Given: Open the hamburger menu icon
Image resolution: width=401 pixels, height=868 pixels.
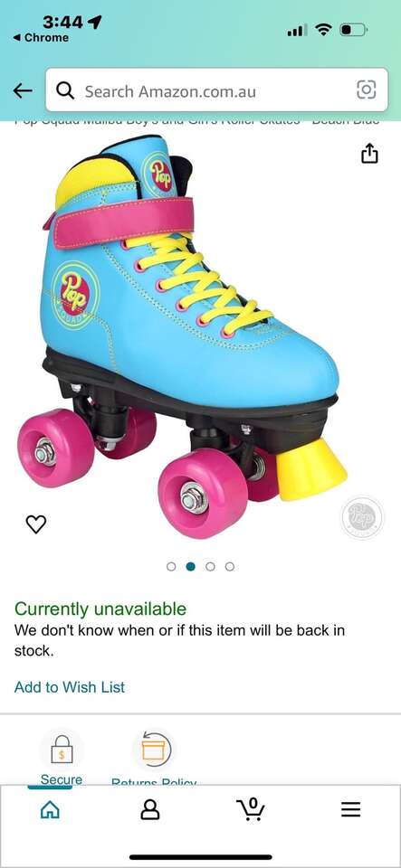Looking at the screenshot, I should 350,810.
